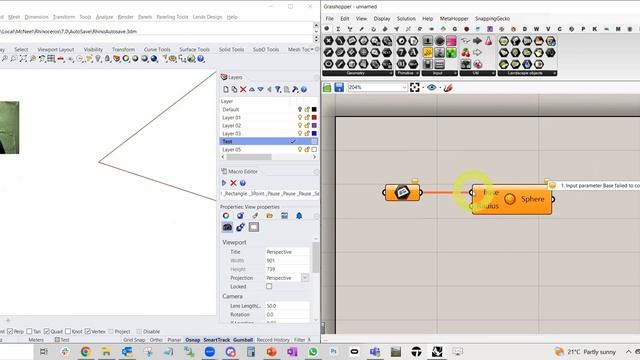Open Macro Editor help icon
The height and width of the screenshot is (360, 640).
pyautogui.click(x=242, y=183)
